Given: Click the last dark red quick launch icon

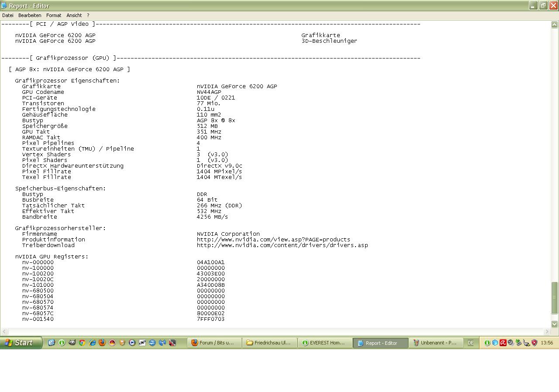Looking at the screenshot, I should tap(173, 343).
